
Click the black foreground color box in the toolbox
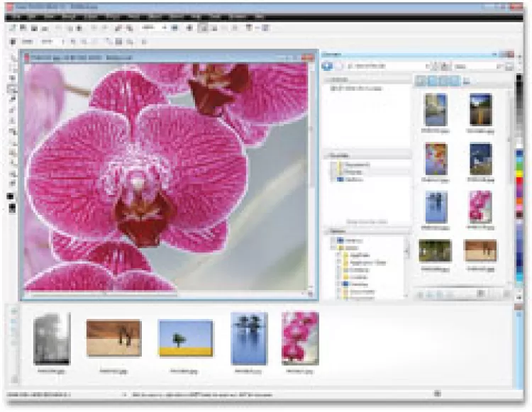tap(10, 196)
